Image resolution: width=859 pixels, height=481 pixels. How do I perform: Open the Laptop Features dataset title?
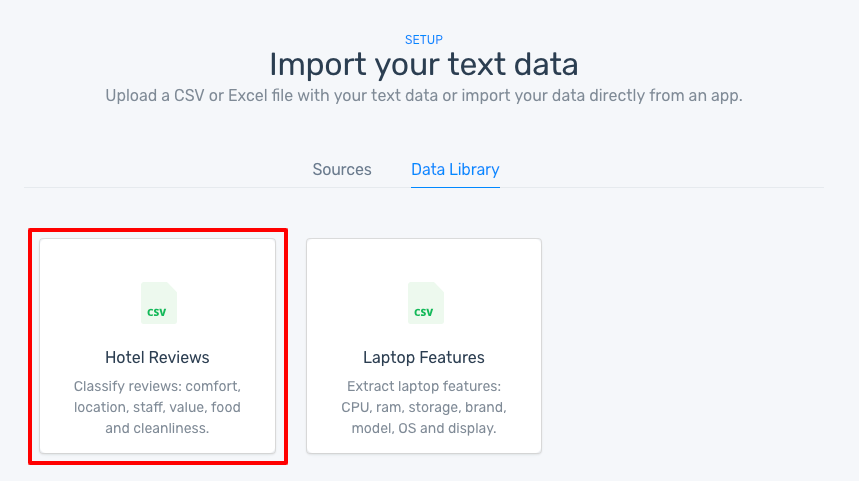coord(424,357)
